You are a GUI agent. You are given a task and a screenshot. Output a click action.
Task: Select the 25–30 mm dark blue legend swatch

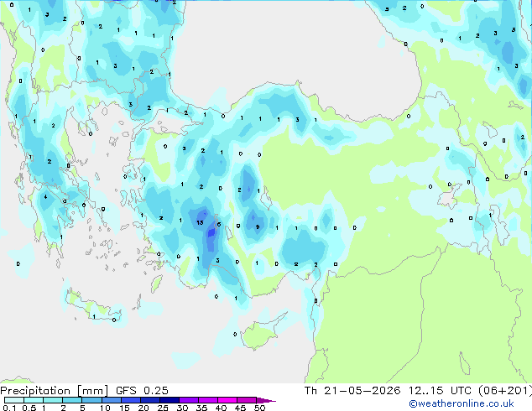click(170, 400)
